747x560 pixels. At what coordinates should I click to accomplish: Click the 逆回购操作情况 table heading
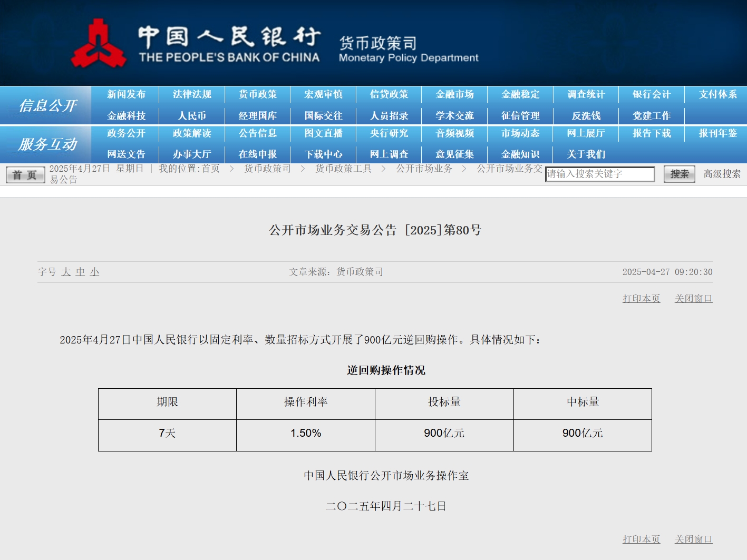pyautogui.click(x=386, y=370)
